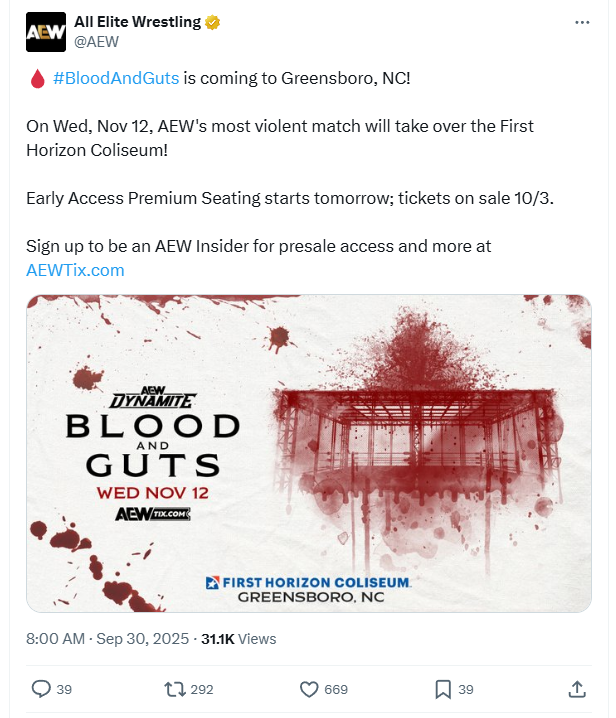
Task: Open the #BloodAndGuts hashtag link
Action: (x=116, y=78)
